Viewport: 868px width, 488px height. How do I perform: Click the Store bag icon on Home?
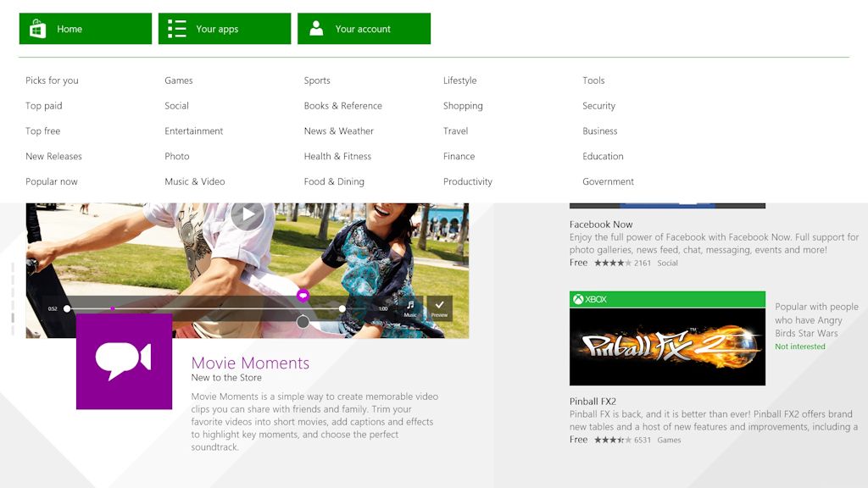(37, 29)
